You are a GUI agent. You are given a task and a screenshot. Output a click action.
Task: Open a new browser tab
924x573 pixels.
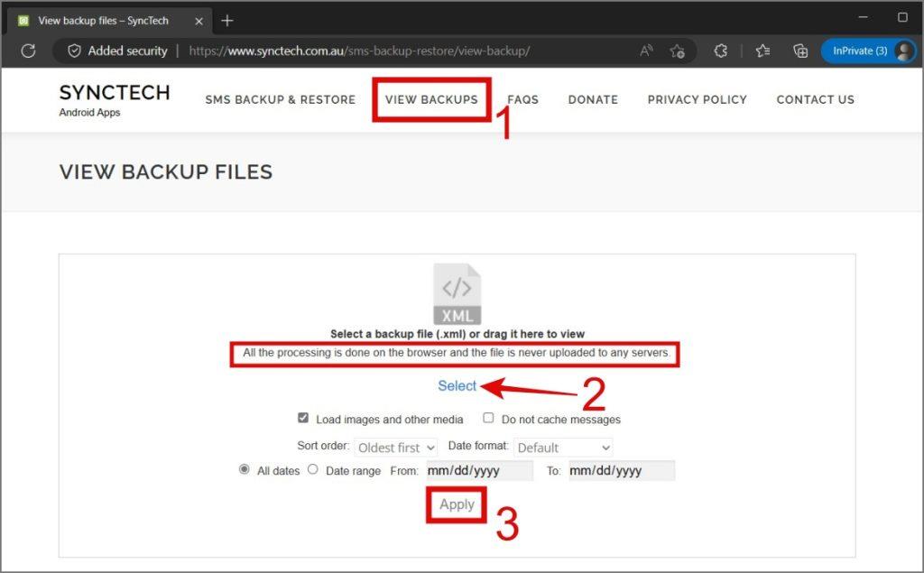226,21
